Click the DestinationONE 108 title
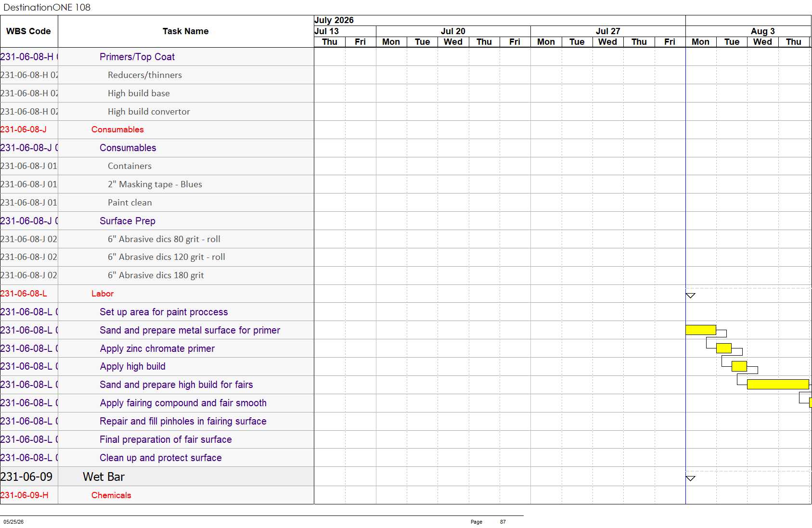The image size is (812, 528). pyautogui.click(x=47, y=7)
